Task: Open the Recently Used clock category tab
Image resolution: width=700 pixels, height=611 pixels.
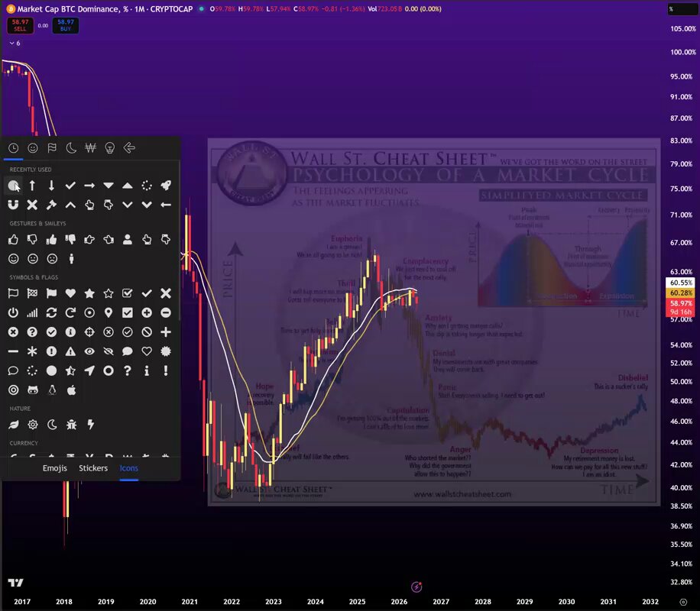Action: pos(14,147)
